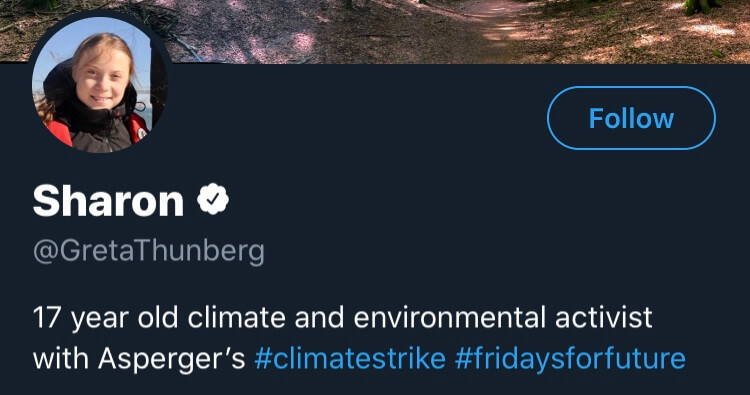This screenshot has height=395, width=750.
Task: Select the word "climate" in the bio text
Action: point(237,318)
